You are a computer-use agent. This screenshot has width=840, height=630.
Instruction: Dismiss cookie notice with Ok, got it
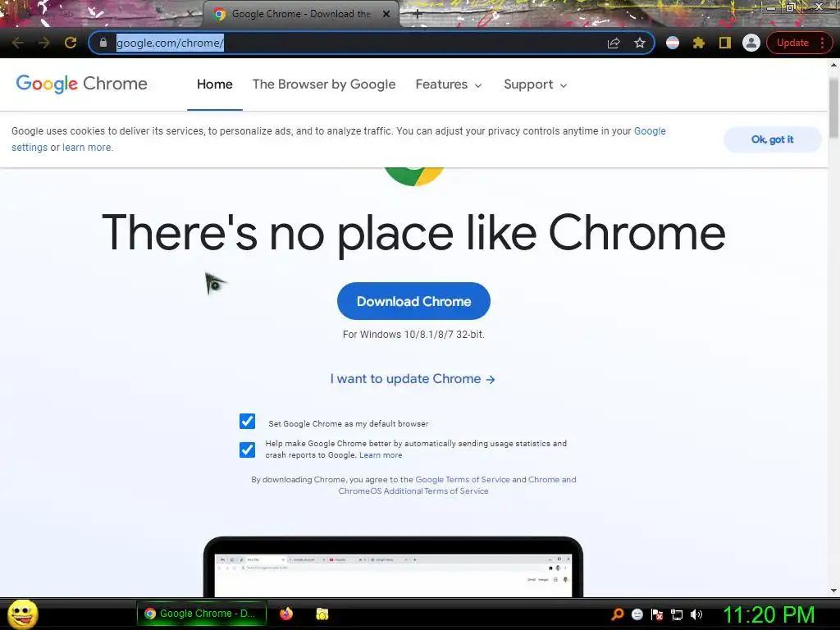772,139
